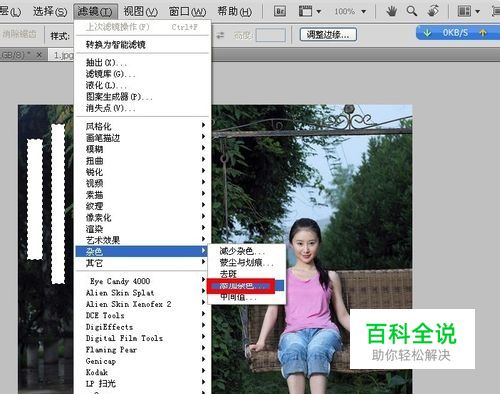Choose 抽出(X)... filter
Viewport: 500px width, 394px height.
pos(143,62)
